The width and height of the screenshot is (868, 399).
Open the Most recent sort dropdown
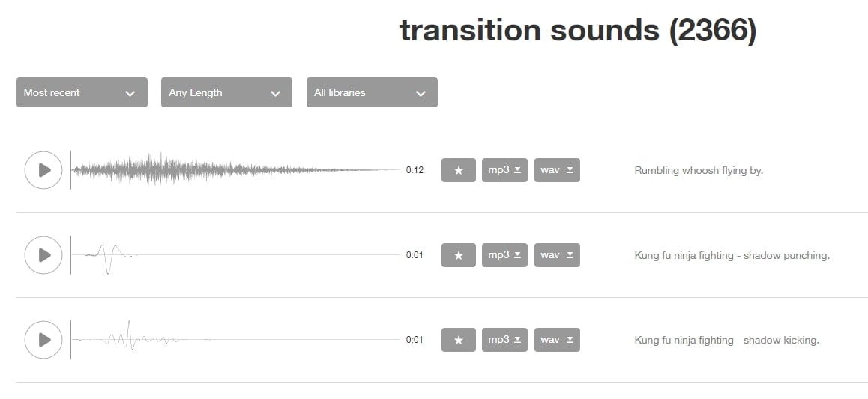click(82, 92)
